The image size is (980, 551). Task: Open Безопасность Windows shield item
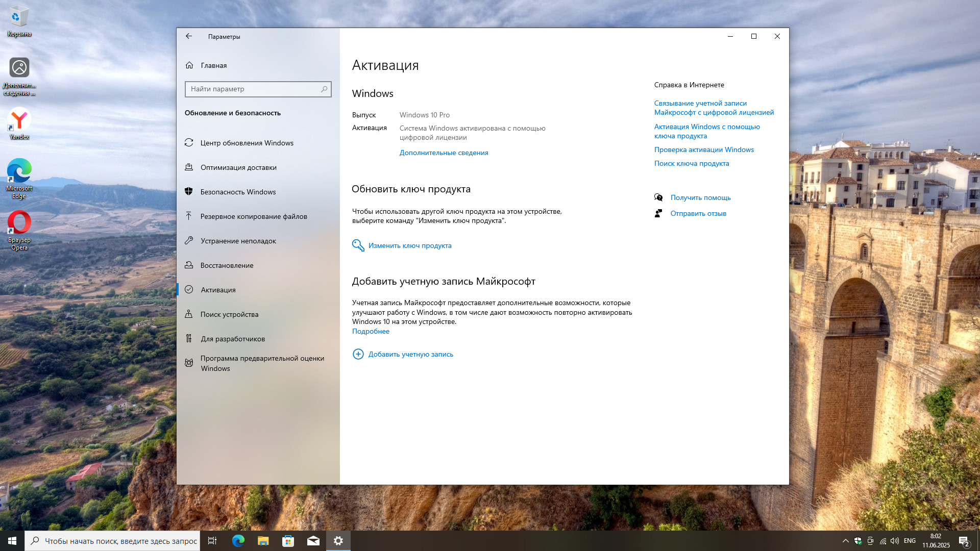pos(238,192)
